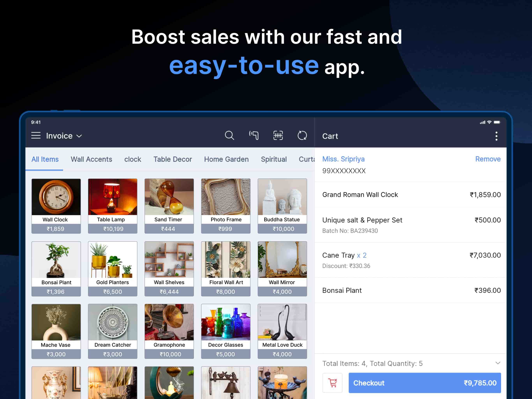Open Cane Tray quantity x 2
Viewport: 532px width, 399px height.
click(x=361, y=255)
